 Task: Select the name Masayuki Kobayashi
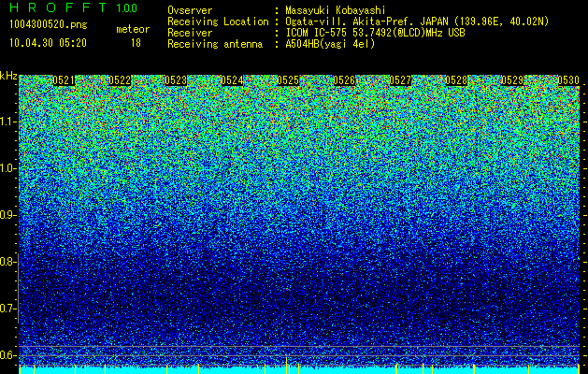pos(336,10)
